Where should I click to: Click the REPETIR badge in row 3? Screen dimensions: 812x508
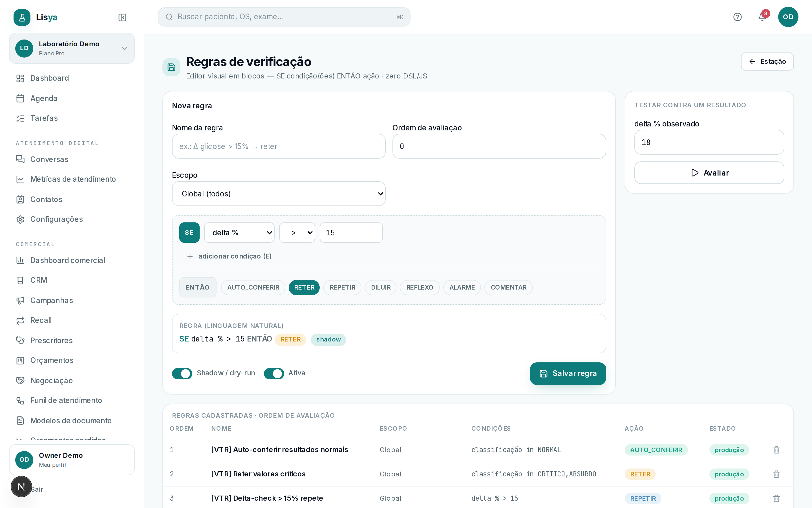tap(643, 498)
